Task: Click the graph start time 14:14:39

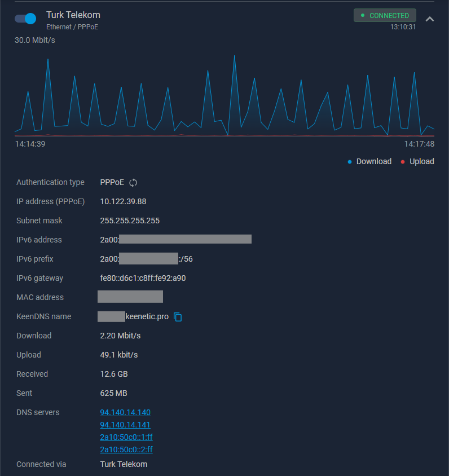Action: (30, 144)
